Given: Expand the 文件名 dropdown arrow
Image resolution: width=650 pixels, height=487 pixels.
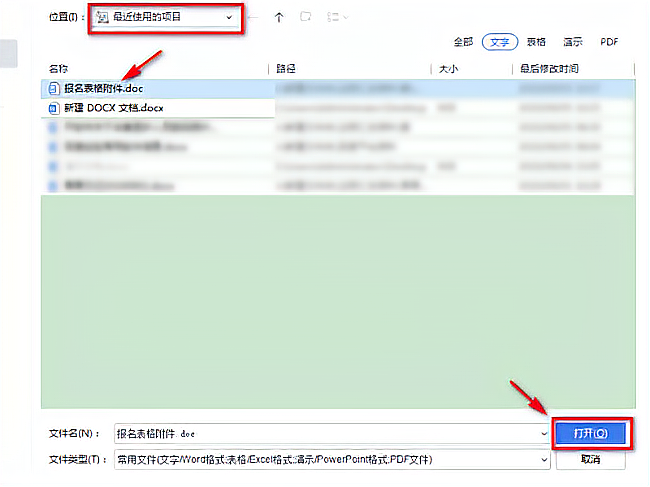Looking at the screenshot, I should 544,434.
